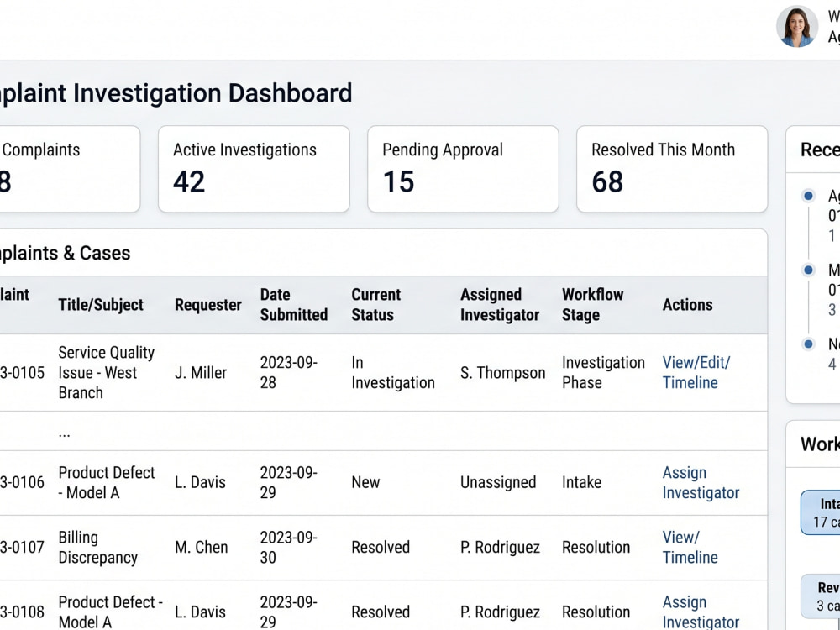Select the Intake workflow stage box with 17 cases

[820, 512]
